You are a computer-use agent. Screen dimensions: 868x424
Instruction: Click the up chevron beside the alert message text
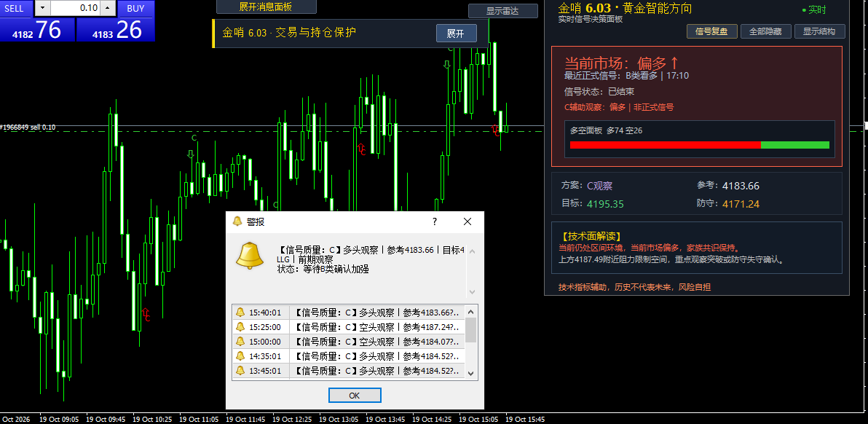coord(472,250)
